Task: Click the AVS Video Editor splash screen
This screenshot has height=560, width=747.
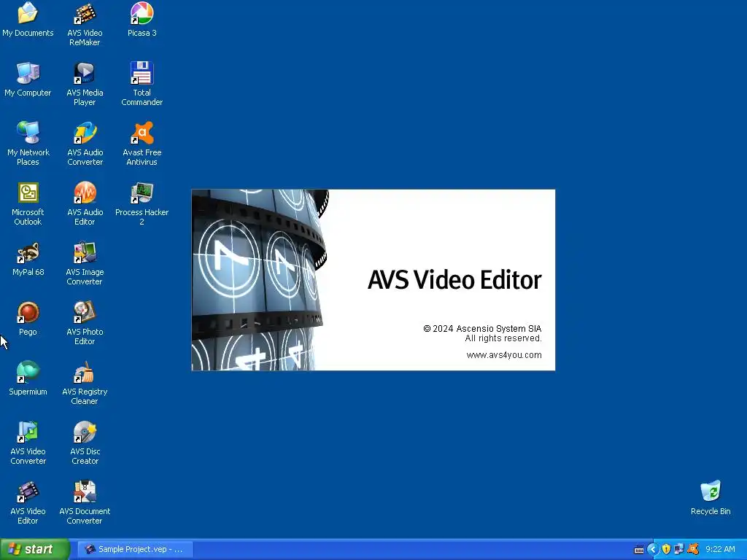Action: point(373,280)
